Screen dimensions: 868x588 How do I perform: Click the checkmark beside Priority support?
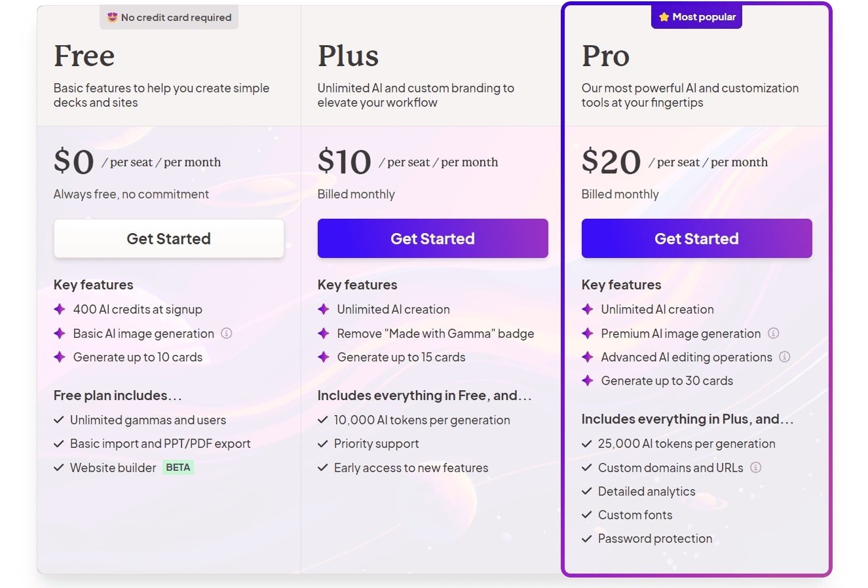[323, 443]
